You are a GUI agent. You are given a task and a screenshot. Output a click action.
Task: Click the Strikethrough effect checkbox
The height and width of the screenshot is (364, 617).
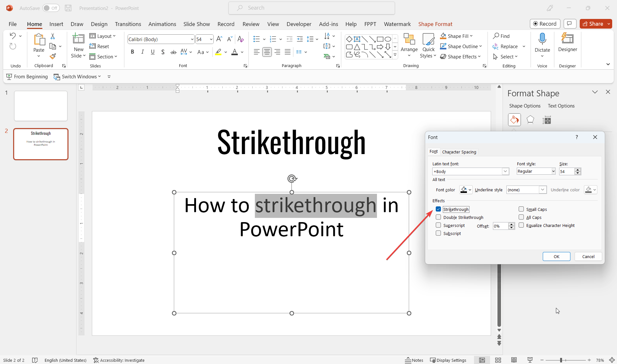pyautogui.click(x=438, y=209)
